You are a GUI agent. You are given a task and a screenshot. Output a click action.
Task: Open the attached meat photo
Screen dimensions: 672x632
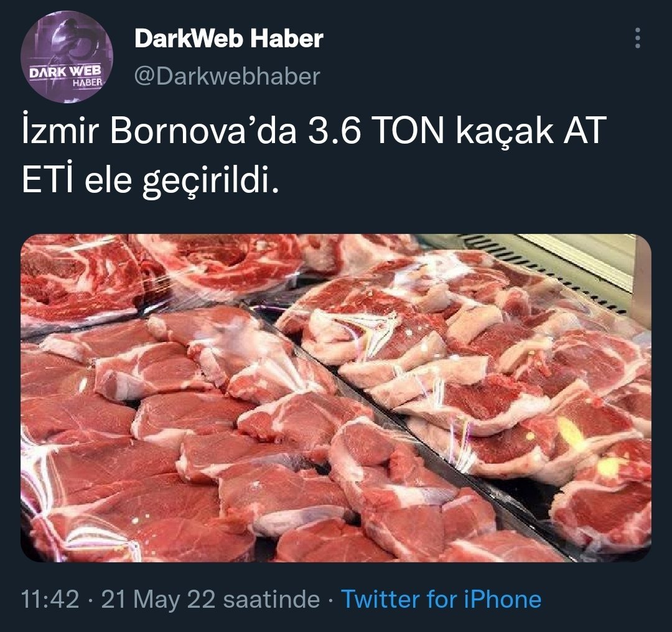coord(336,398)
